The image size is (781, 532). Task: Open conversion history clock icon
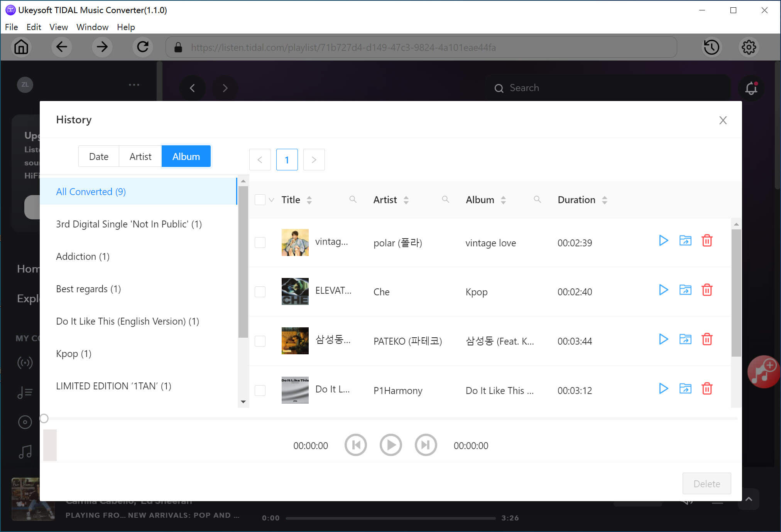(x=712, y=47)
